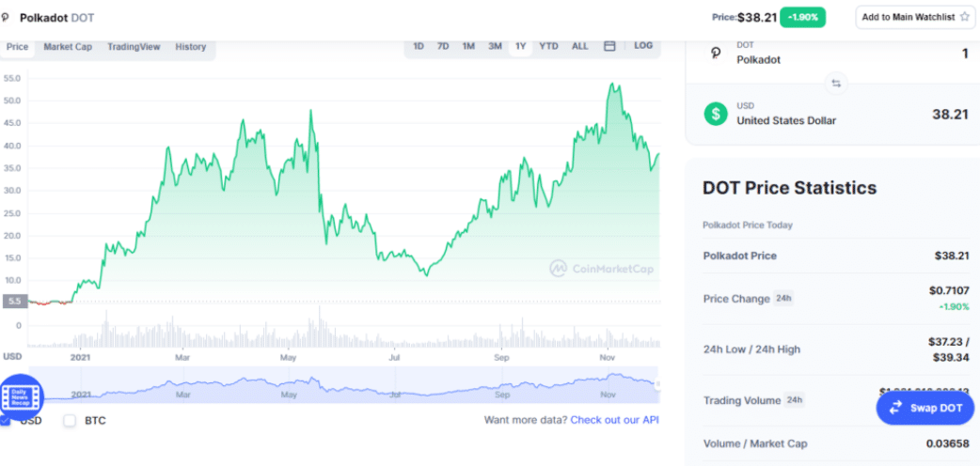Click the mini range navigator chart

point(343,384)
